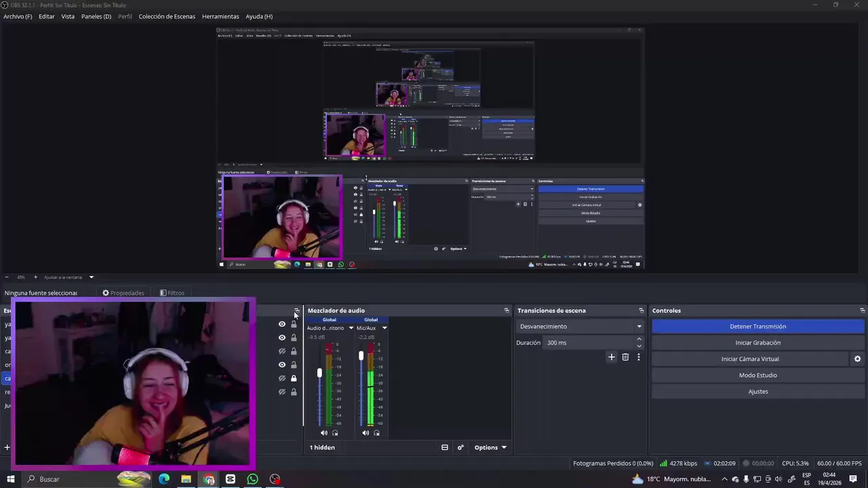Undock the Transiciones de escena panel

click(641, 310)
